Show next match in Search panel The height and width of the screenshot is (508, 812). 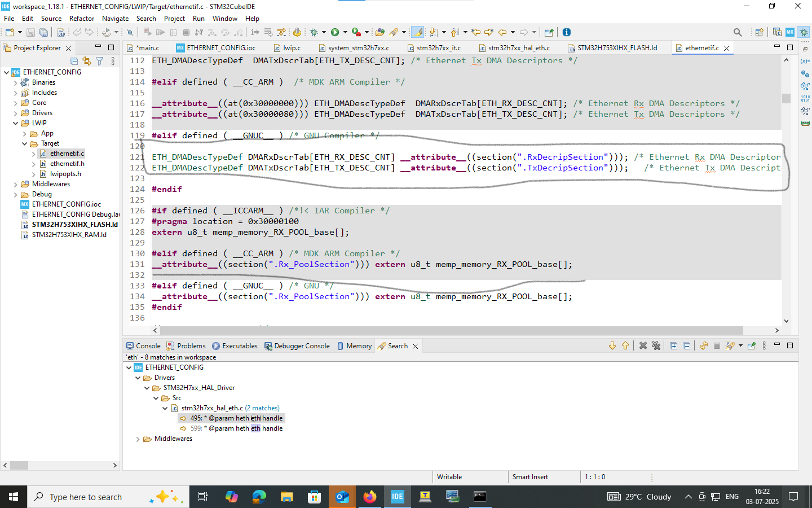612,346
